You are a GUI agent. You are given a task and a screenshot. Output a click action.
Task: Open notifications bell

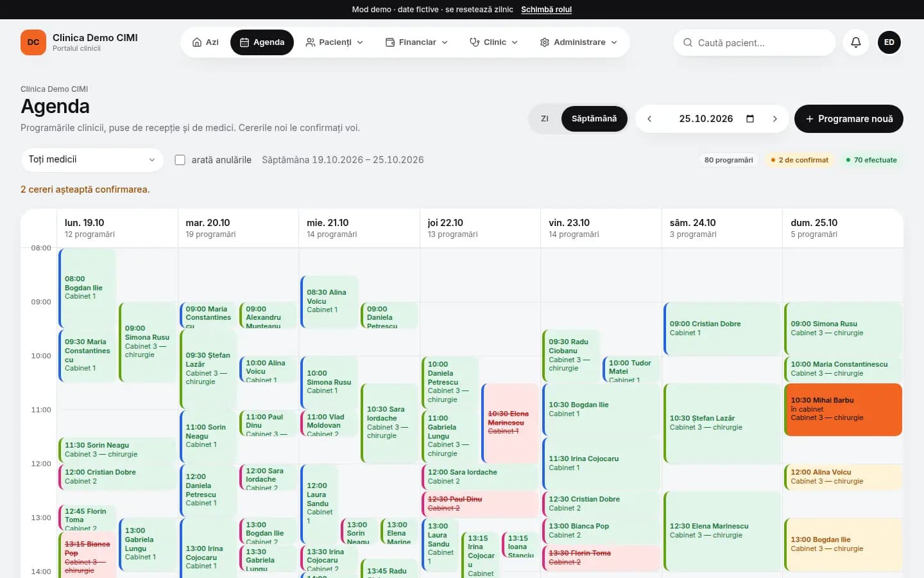[x=856, y=42]
